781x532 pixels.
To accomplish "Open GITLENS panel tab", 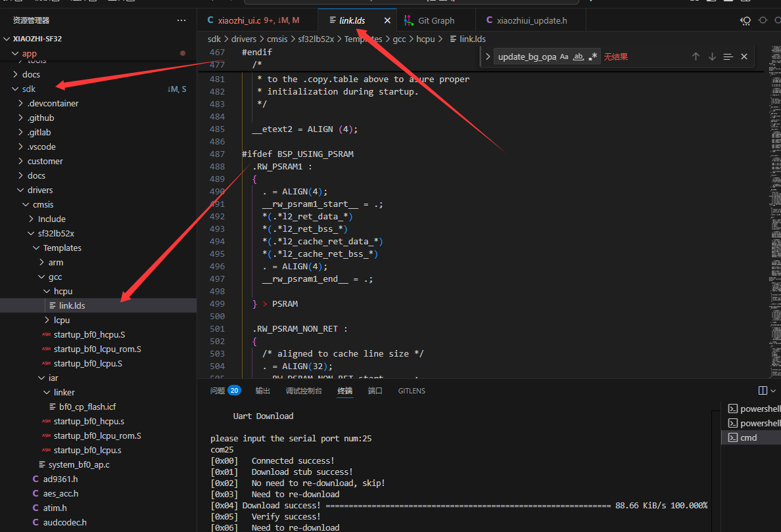I will 412,391.
